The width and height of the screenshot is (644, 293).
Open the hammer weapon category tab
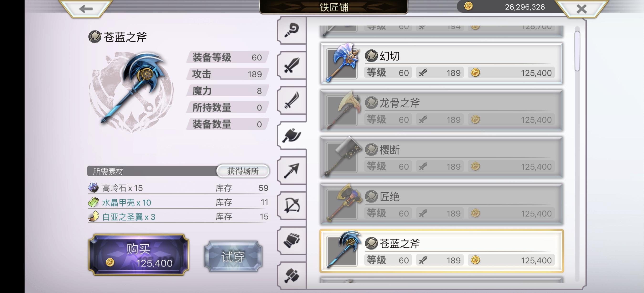[x=291, y=276]
